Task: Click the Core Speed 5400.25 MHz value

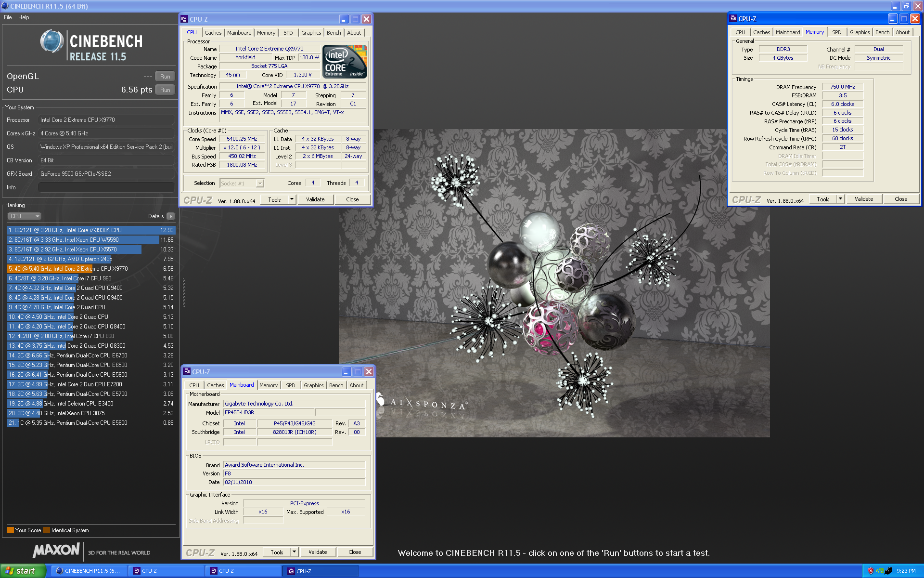Action: click(242, 139)
